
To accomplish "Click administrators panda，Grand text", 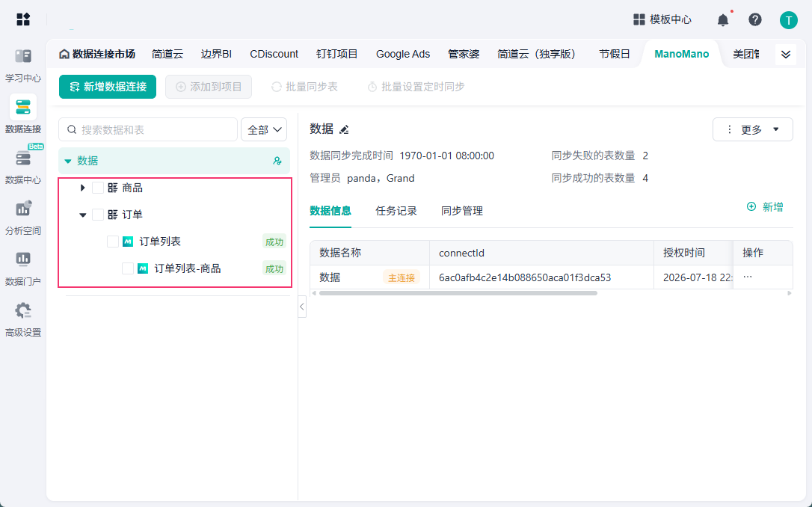I will pyautogui.click(x=381, y=178).
